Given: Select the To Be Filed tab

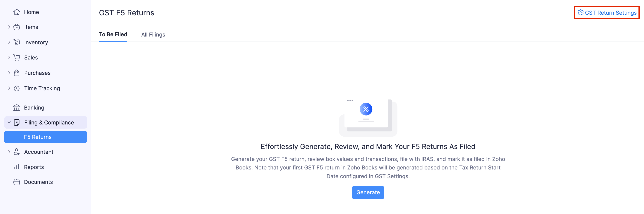Looking at the screenshot, I should coord(113,35).
